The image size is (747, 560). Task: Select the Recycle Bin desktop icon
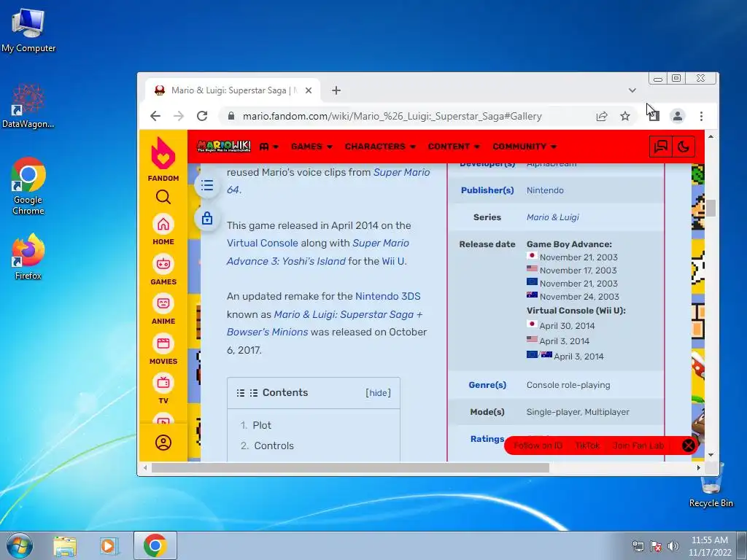(x=711, y=485)
